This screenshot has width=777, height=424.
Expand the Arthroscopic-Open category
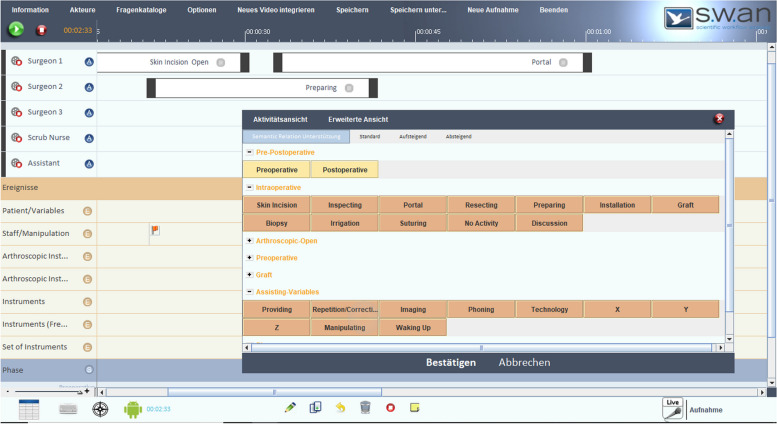tap(249, 240)
